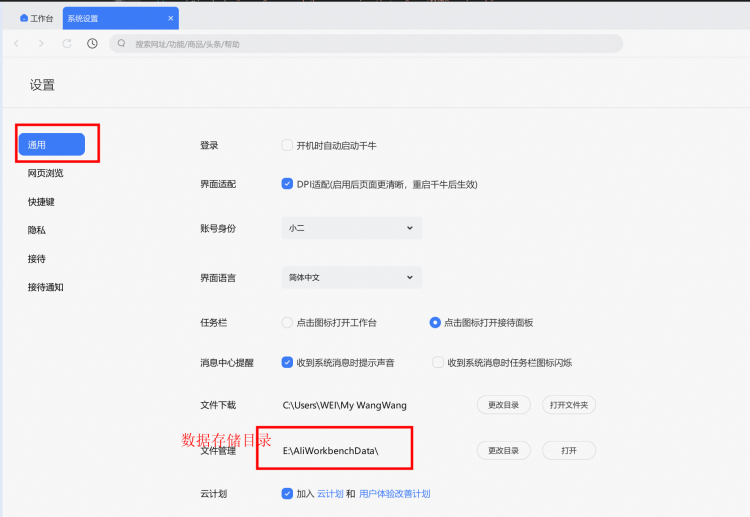Click the back navigation arrow
This screenshot has height=517, width=750.
[x=17, y=44]
